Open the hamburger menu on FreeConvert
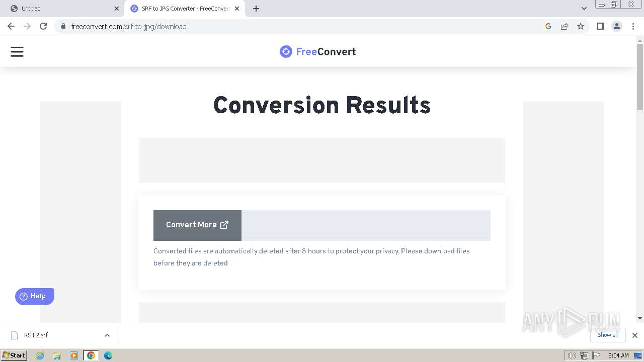This screenshot has height=362, width=644. pos(17,52)
